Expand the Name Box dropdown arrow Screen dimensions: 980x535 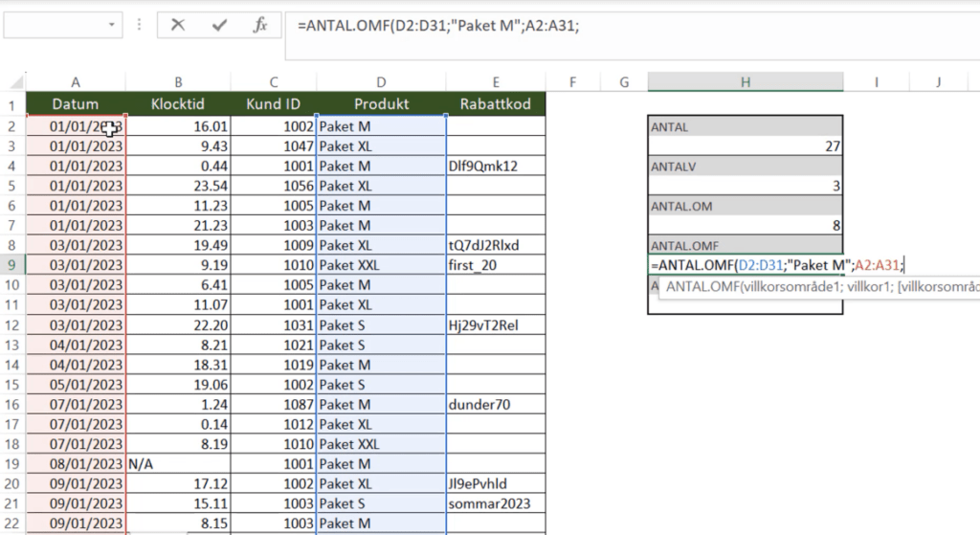click(113, 25)
